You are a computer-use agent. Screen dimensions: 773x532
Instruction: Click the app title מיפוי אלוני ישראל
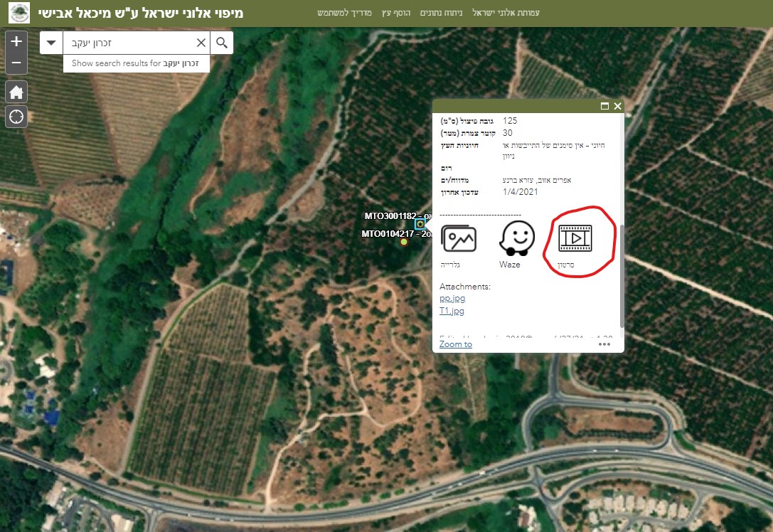pos(141,13)
